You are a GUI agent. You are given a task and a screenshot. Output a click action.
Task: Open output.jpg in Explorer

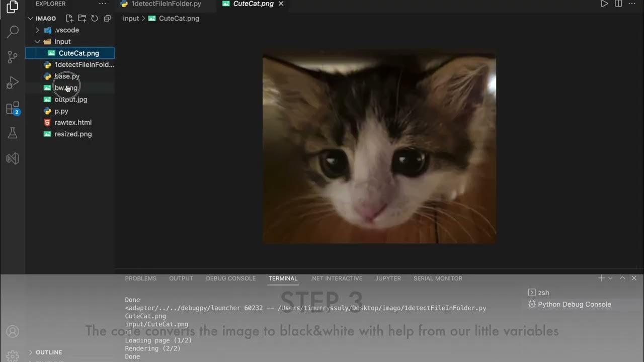pyautogui.click(x=70, y=100)
